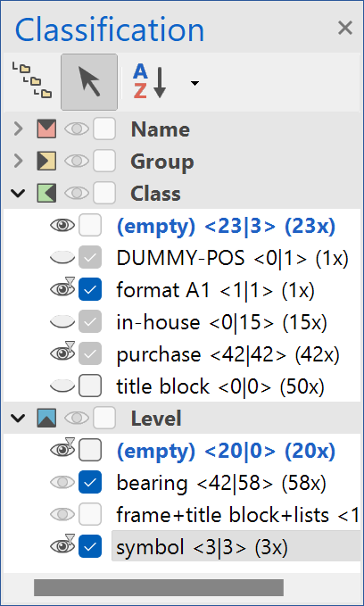
Task: Toggle eye of Class (empty) <23|3> row
Action: click(62, 225)
